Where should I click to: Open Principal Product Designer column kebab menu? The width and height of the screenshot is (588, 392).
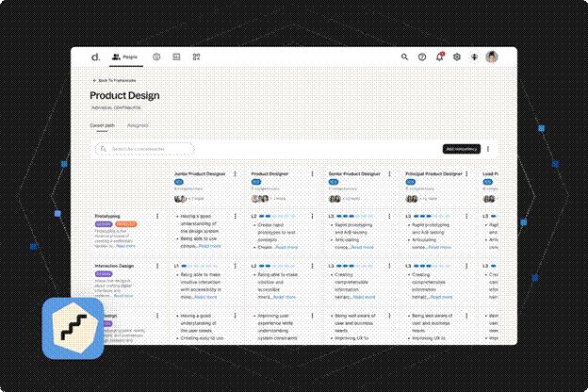tap(466, 173)
